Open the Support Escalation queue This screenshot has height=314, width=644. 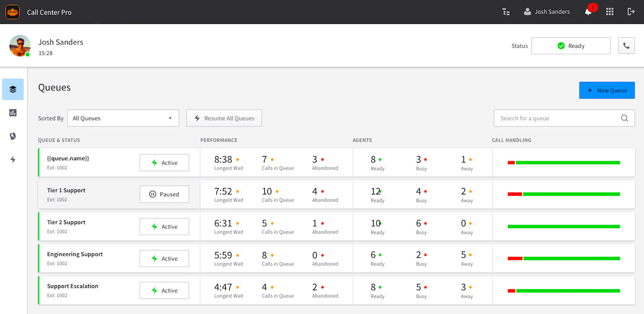click(337, 291)
